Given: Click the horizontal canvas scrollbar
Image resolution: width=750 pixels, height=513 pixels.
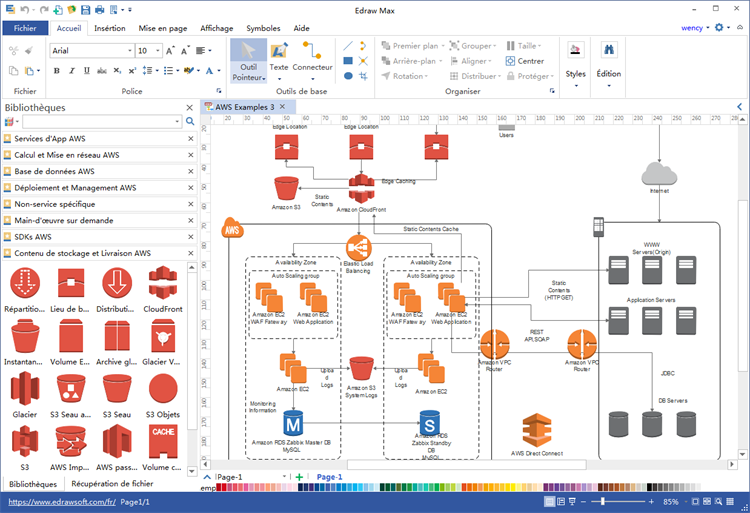Looking at the screenshot, I should (467, 464).
